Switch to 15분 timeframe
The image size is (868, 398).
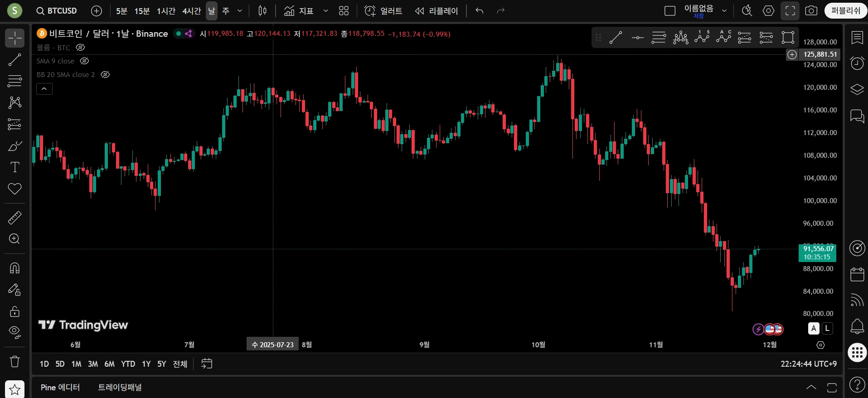(142, 11)
